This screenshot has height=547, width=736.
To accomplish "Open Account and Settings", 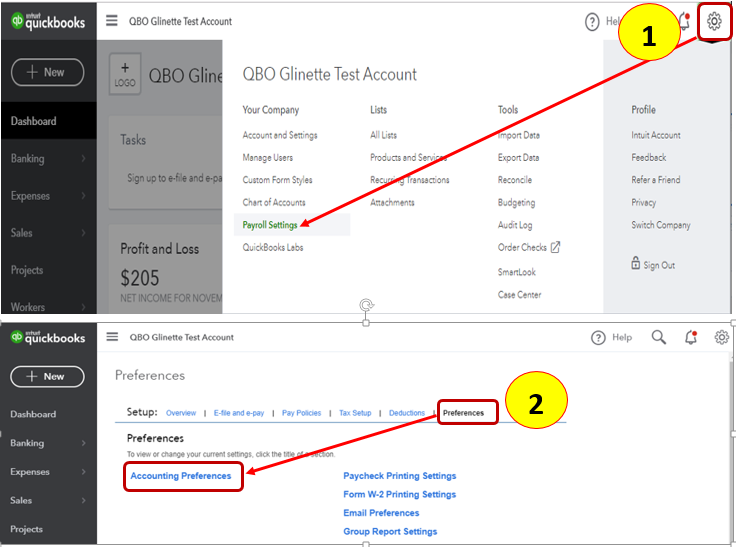I will pyautogui.click(x=280, y=135).
